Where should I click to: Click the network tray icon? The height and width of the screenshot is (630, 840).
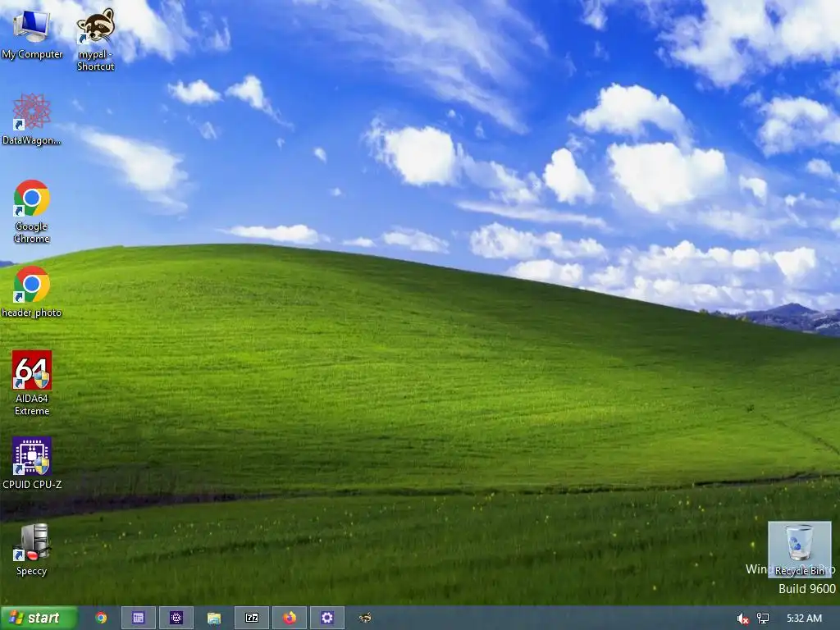click(x=763, y=619)
